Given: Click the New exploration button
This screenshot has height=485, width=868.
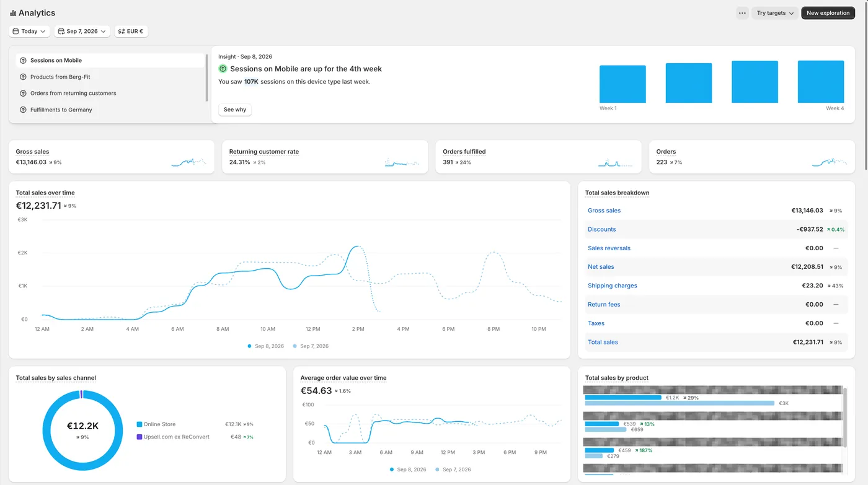Looking at the screenshot, I should pos(828,13).
